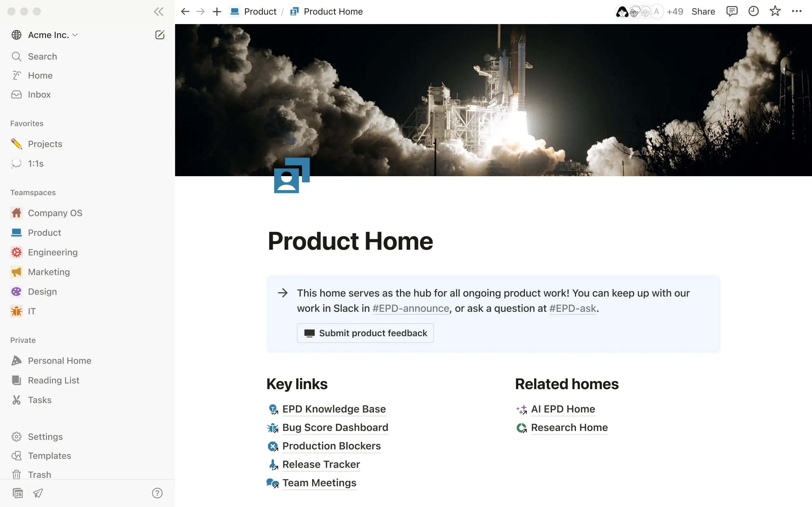The height and width of the screenshot is (507, 812).
Task: Click the new page compose icon
Action: pos(160,35)
